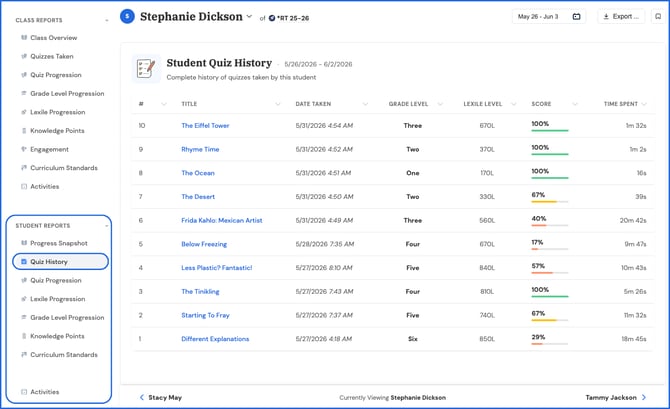Image resolution: width=670 pixels, height=409 pixels.
Task: Open student Progress Snapshot report
Action: [x=59, y=243]
